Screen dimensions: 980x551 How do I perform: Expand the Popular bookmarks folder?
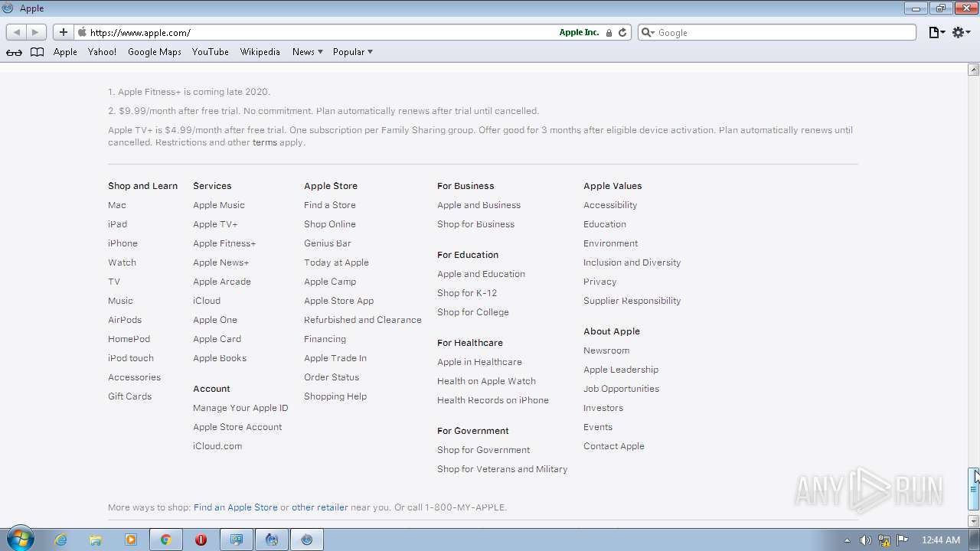coord(352,52)
